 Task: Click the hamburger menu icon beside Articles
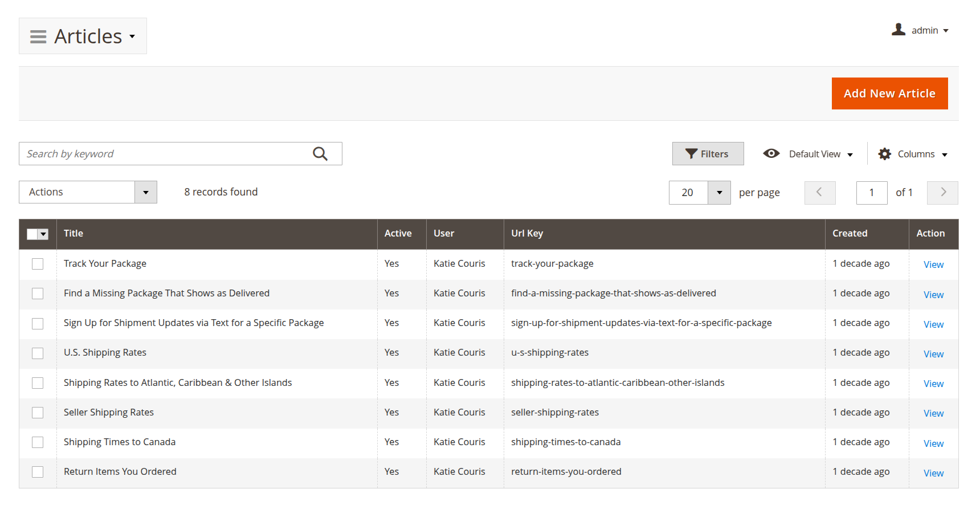click(38, 36)
